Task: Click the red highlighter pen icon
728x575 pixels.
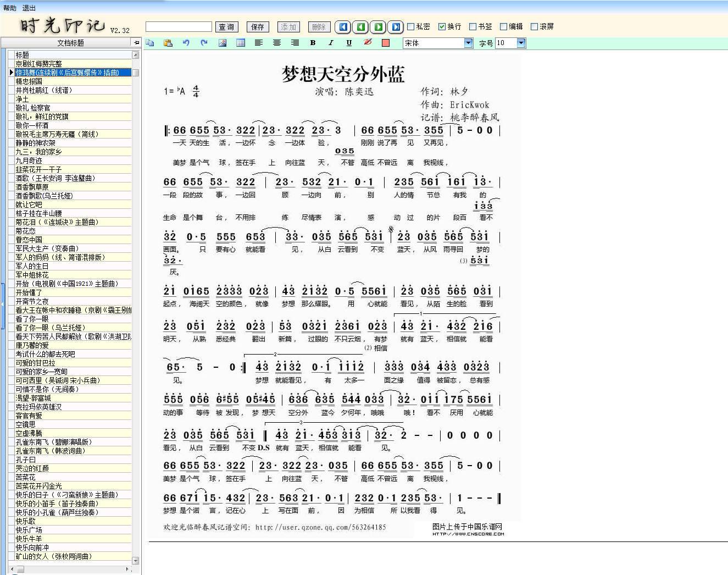Action: tap(368, 43)
